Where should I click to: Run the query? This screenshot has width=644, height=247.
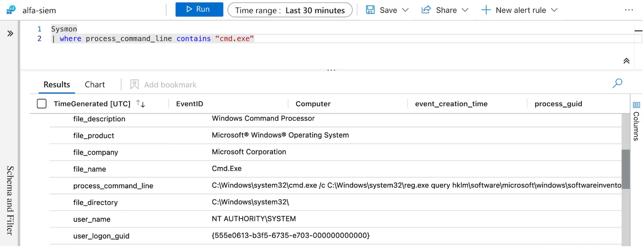(199, 9)
